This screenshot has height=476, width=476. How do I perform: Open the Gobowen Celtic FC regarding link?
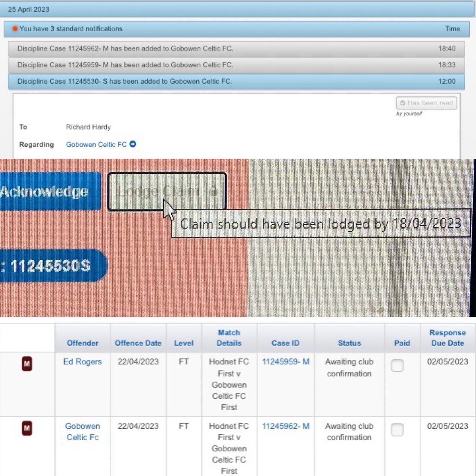coord(96,144)
